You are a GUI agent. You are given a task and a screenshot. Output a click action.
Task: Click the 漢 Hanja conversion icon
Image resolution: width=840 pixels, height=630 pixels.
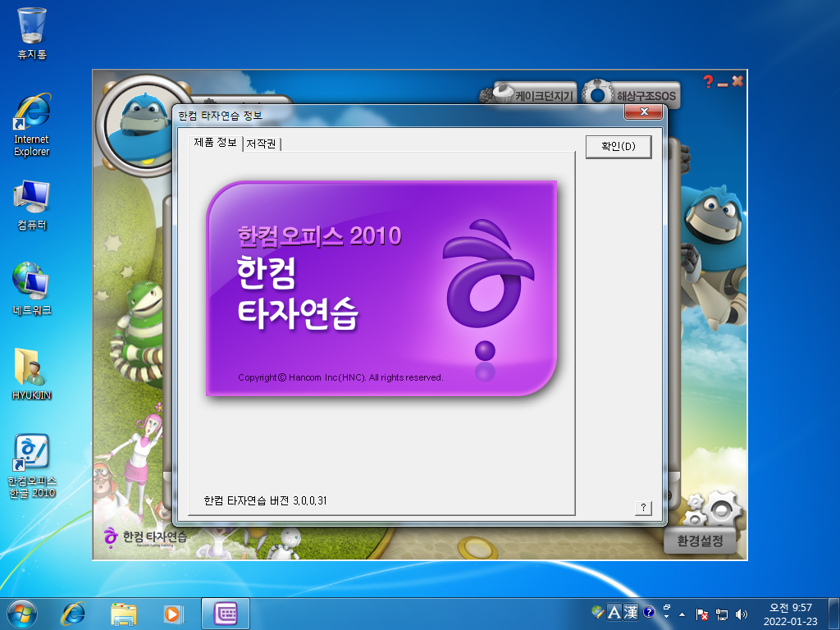click(630, 612)
